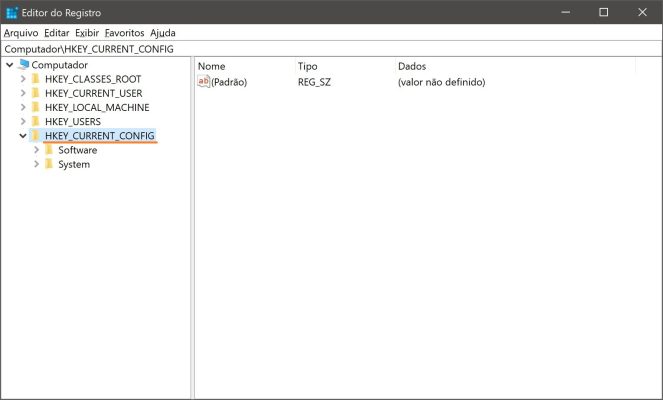Click the Software subkey folder icon

(49, 150)
